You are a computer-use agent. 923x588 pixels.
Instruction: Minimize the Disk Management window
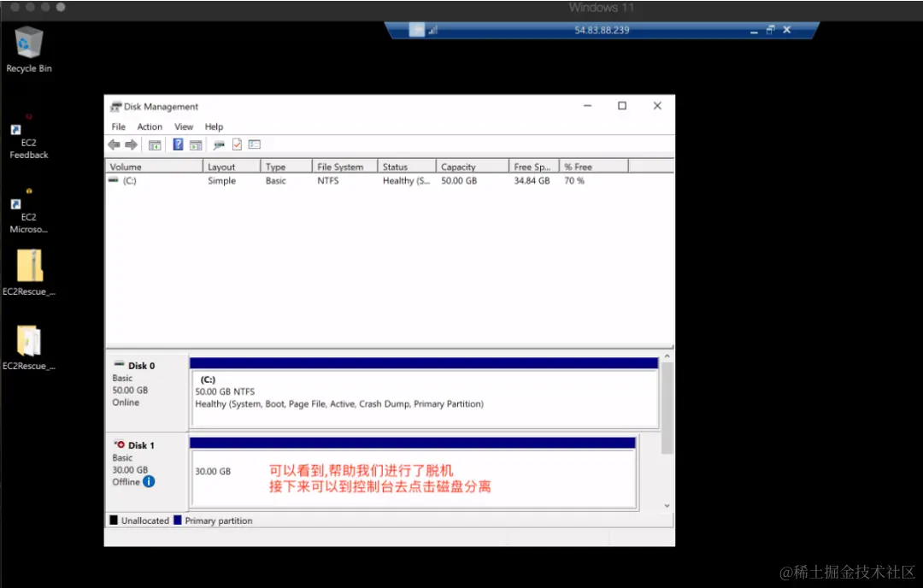pyautogui.click(x=587, y=106)
